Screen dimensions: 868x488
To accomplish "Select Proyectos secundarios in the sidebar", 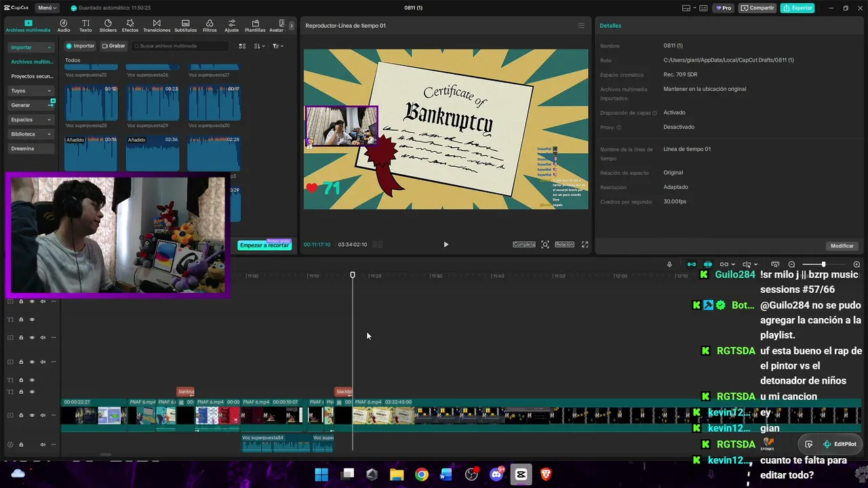I will (32, 77).
